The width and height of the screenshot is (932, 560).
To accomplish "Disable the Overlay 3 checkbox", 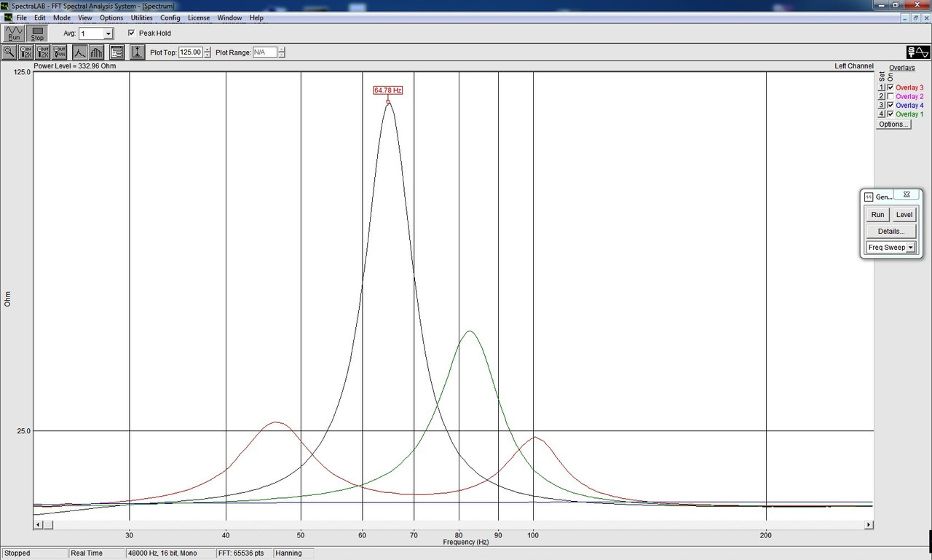I will tap(890, 87).
